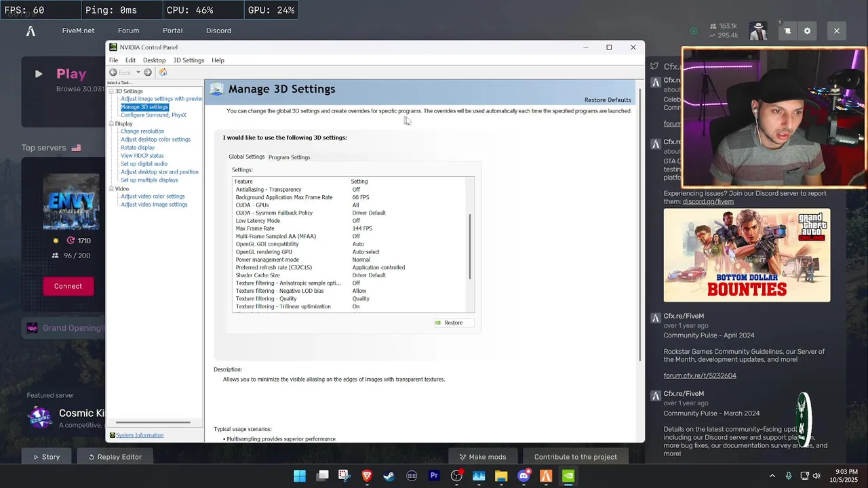Image resolution: width=868 pixels, height=488 pixels.
Task: Open System Information link
Action: pos(140,435)
